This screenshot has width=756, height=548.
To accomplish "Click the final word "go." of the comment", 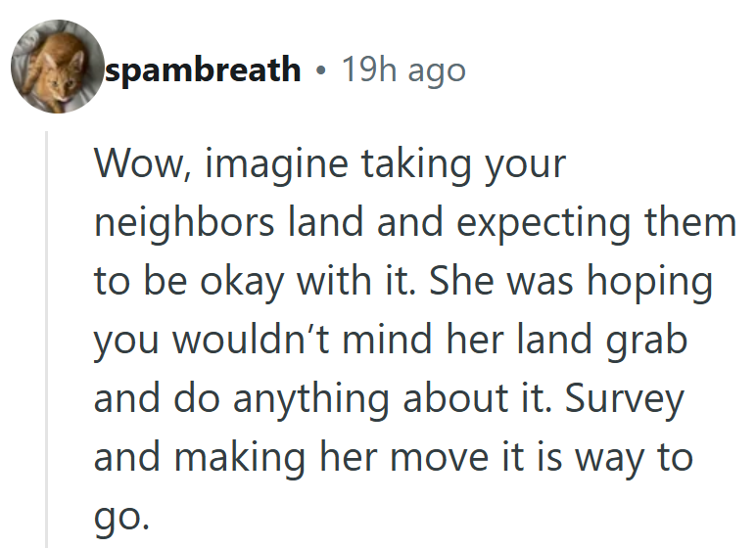I will [122, 517].
